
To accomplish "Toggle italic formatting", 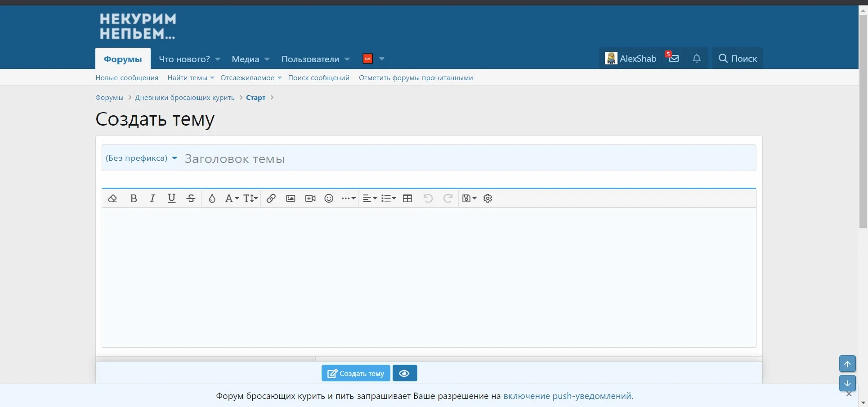I will (x=152, y=199).
